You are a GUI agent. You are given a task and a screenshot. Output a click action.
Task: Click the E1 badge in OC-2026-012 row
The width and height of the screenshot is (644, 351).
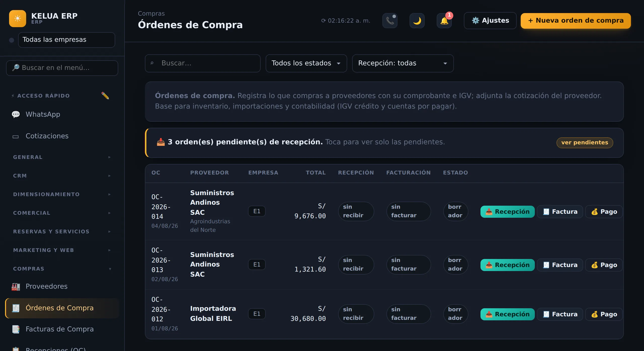click(x=257, y=314)
